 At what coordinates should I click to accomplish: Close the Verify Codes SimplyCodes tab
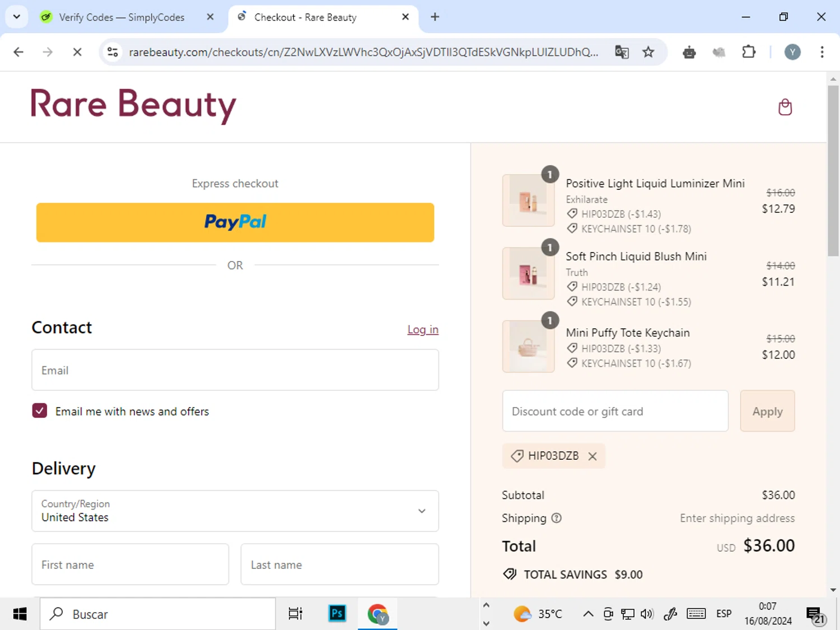210,17
